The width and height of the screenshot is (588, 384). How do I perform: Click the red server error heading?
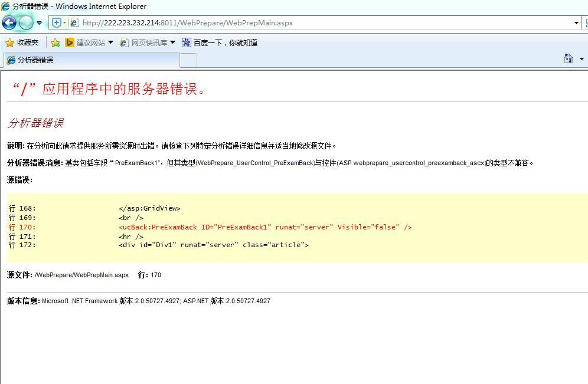tap(109, 89)
